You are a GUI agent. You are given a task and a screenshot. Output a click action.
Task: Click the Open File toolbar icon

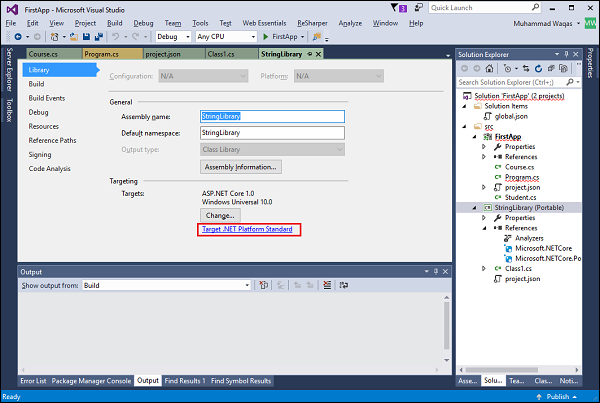[x=74, y=37]
